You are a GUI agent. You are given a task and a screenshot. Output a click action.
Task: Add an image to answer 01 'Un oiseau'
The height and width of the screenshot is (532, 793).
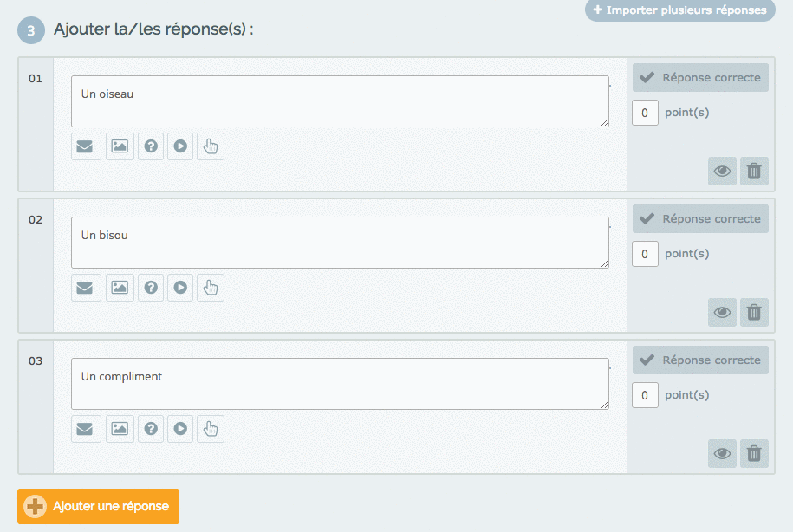click(120, 146)
